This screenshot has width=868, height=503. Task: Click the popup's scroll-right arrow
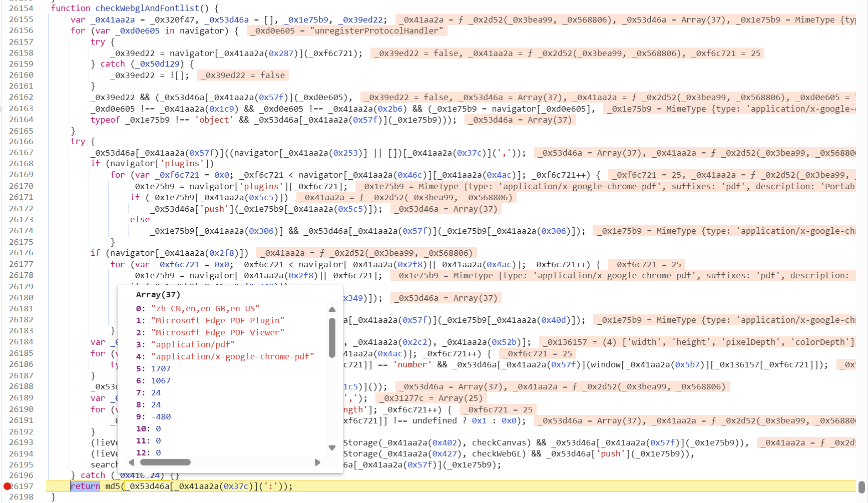tap(317, 462)
